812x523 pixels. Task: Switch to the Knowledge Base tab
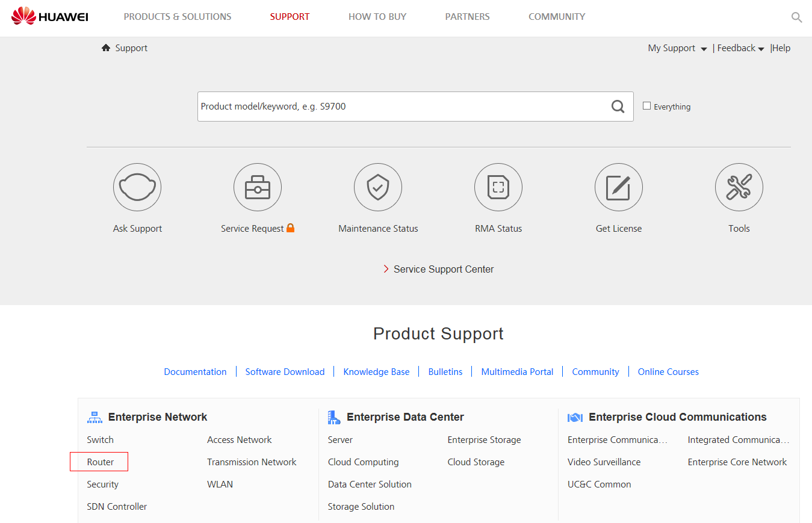coord(376,372)
